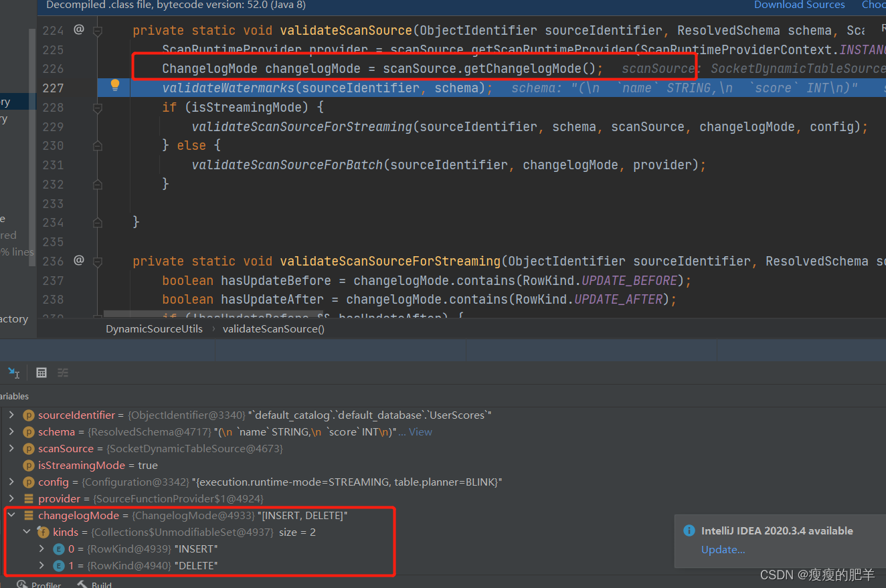Image resolution: width=886 pixels, height=588 pixels.
Task: Expand the RowKind INSERT element 0
Action: pyautogui.click(x=42, y=549)
